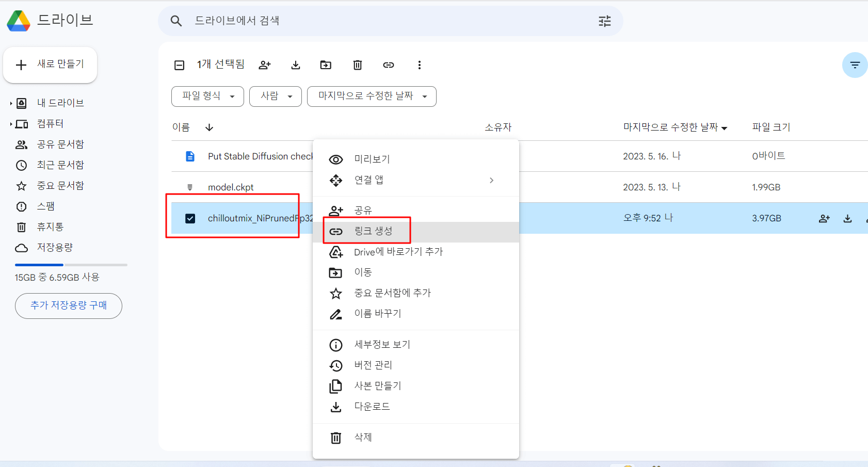Viewport: 868px width, 467px height.
Task: Open the 사람 filter dropdown
Action: [x=276, y=96]
